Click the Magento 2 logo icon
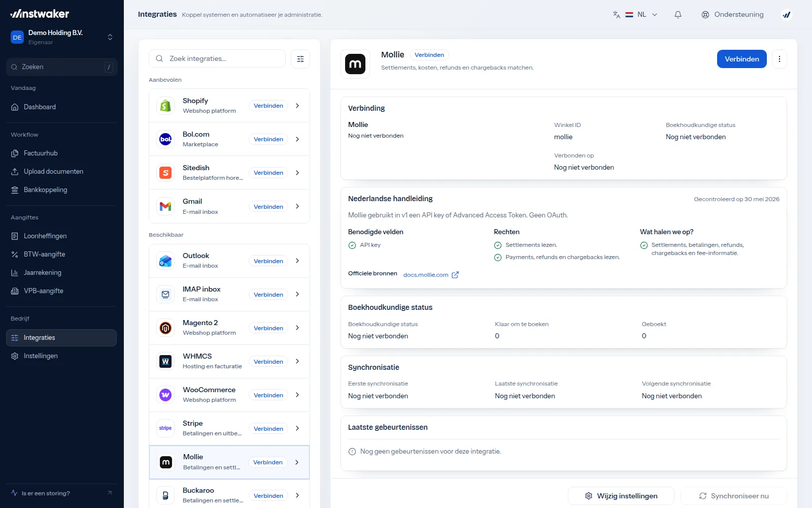This screenshot has width=812, height=508. pos(165,328)
